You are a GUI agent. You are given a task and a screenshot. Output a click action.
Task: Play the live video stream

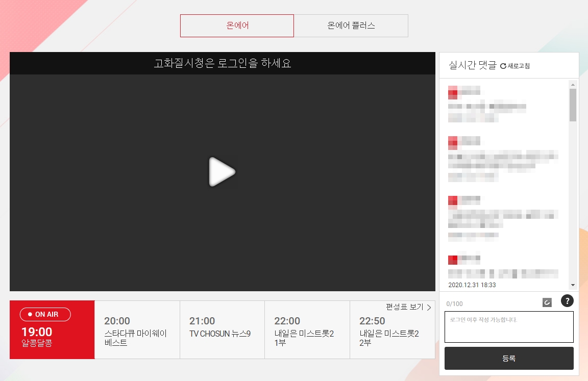coord(222,171)
